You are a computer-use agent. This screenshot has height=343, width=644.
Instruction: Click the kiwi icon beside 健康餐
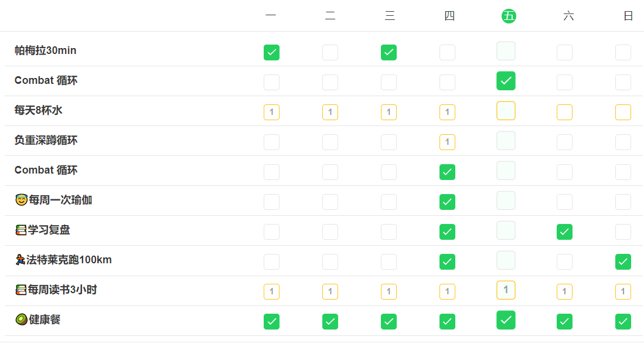point(21,320)
